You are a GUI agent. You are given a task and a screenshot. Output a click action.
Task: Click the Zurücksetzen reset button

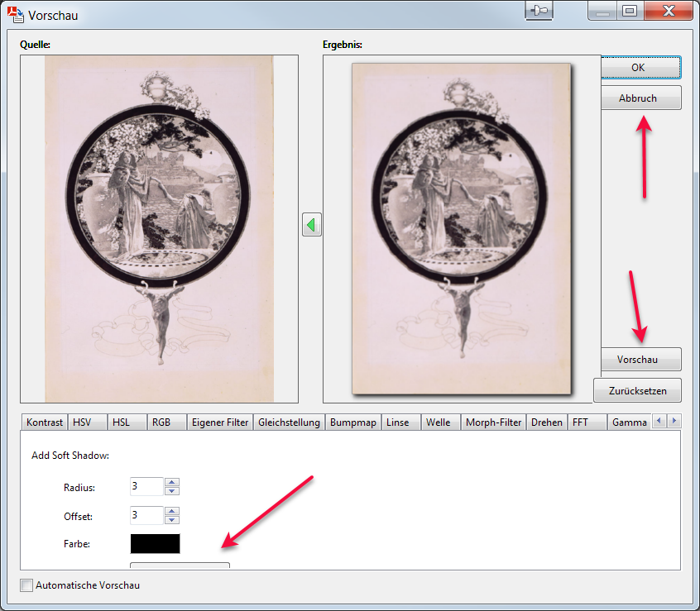pos(637,390)
